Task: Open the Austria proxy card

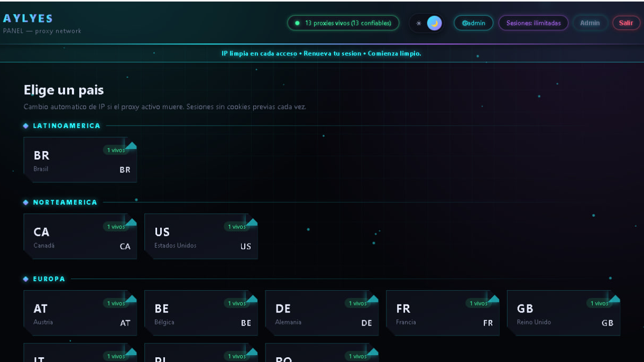Action: tap(80, 313)
